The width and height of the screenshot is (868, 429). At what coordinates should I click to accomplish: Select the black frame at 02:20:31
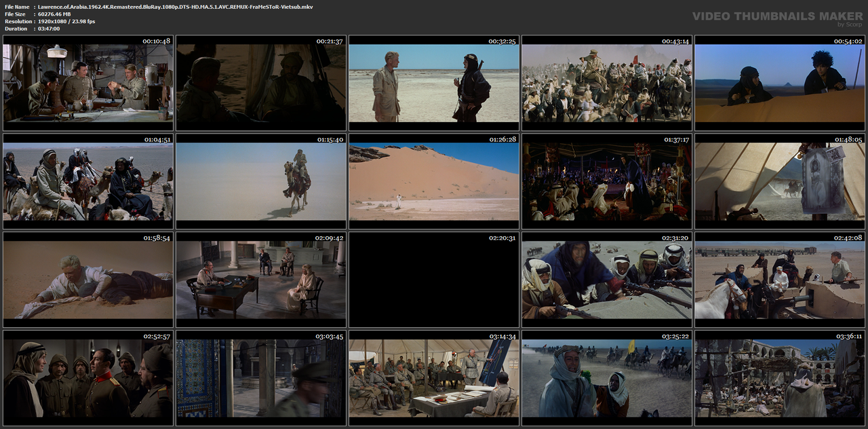(x=434, y=280)
